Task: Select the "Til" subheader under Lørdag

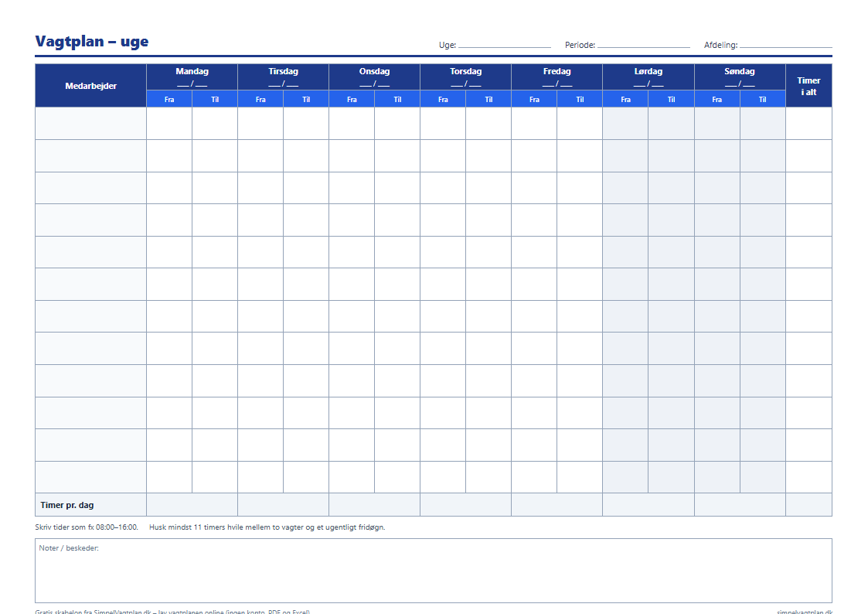Action: pos(671,99)
